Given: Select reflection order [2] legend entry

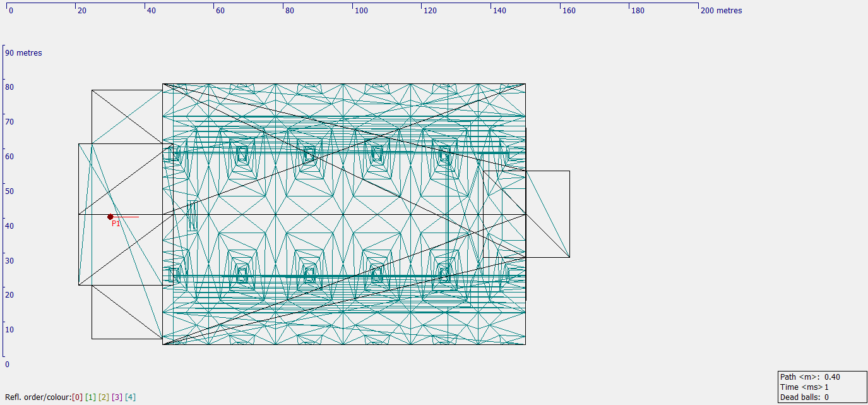Looking at the screenshot, I should click(x=104, y=397).
